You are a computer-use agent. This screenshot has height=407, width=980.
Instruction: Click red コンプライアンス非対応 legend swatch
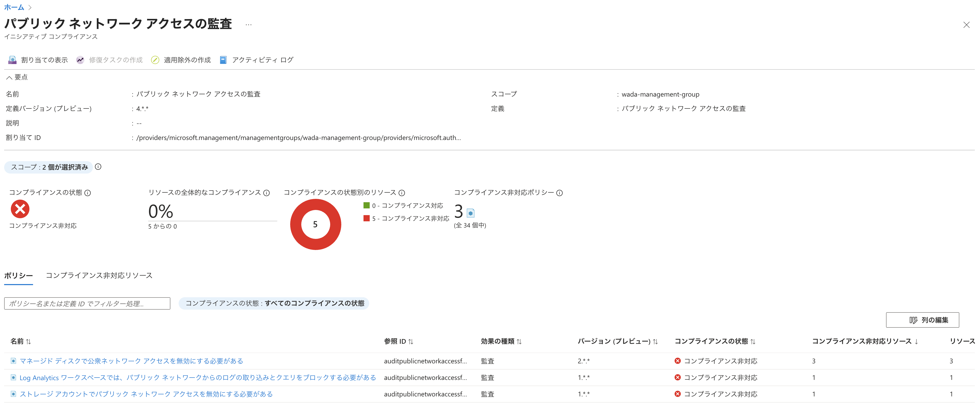(x=366, y=218)
